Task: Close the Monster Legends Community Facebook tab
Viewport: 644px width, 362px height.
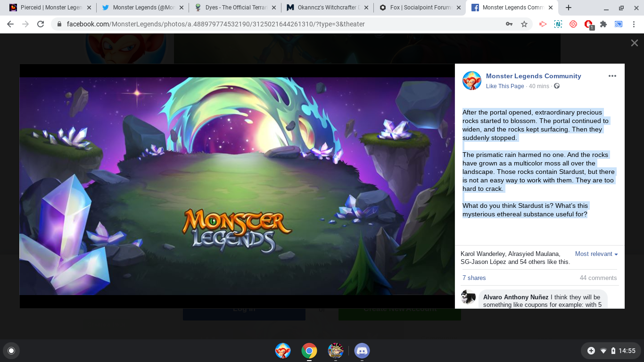Action: click(x=551, y=8)
